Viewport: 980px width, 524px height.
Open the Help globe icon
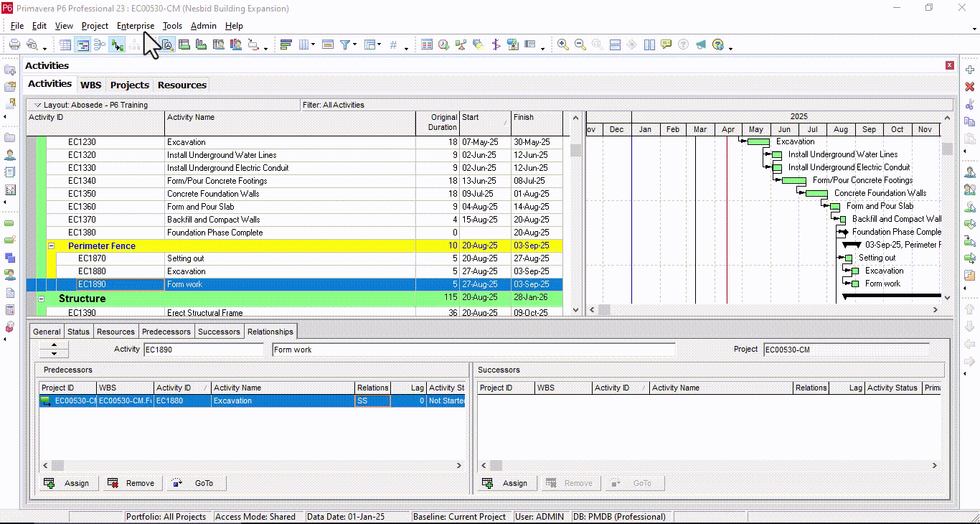tap(718, 45)
